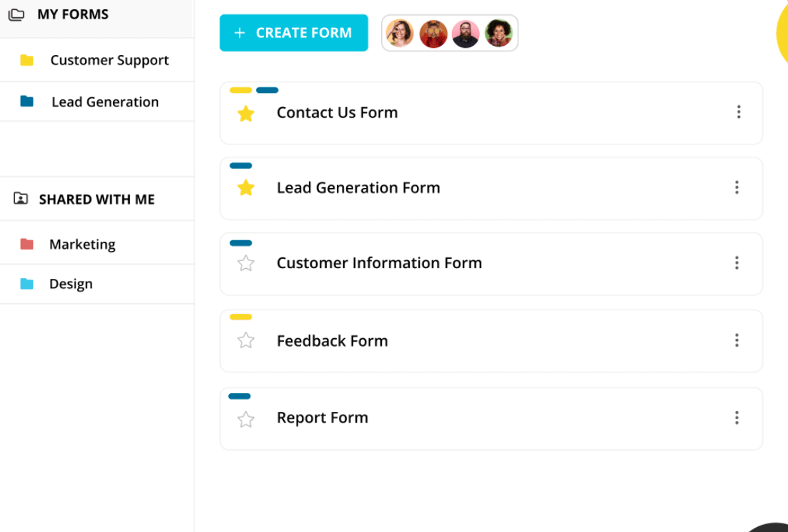Click the My Forms folders icon
This screenshot has width=788, height=532.
coord(16,14)
